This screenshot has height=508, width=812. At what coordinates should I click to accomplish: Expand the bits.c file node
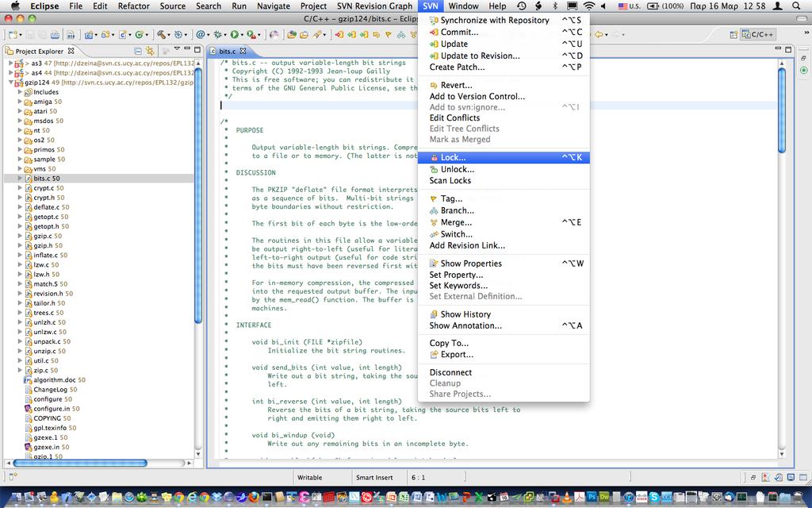tap(20, 179)
